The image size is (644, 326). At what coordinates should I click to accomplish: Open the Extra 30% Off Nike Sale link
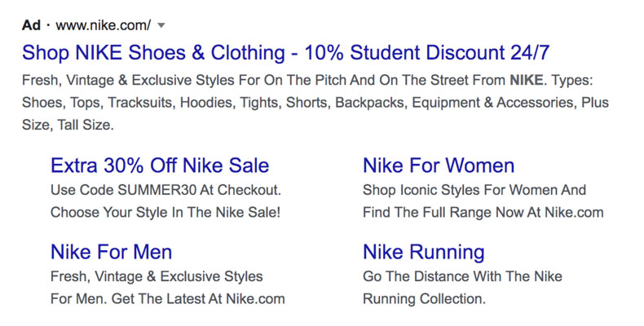coord(159,166)
